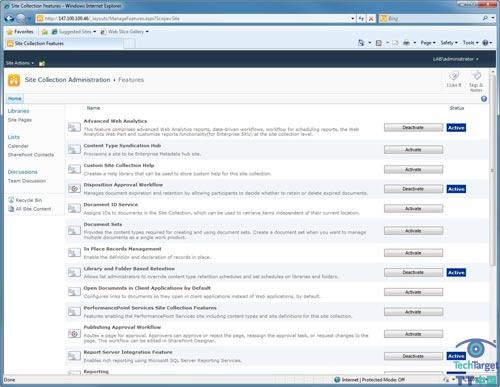Activate Publishing Approval Workflow

413,334
